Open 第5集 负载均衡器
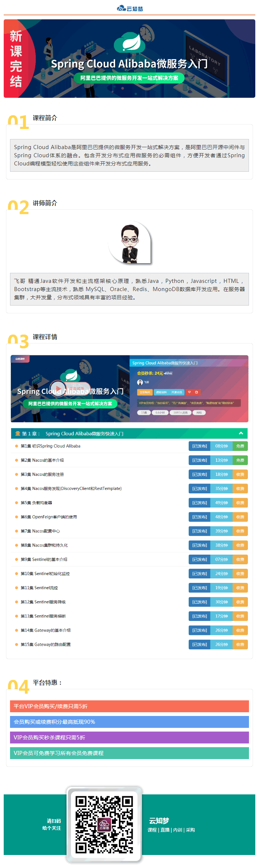This screenshot has height=868, width=259. tap(36, 503)
